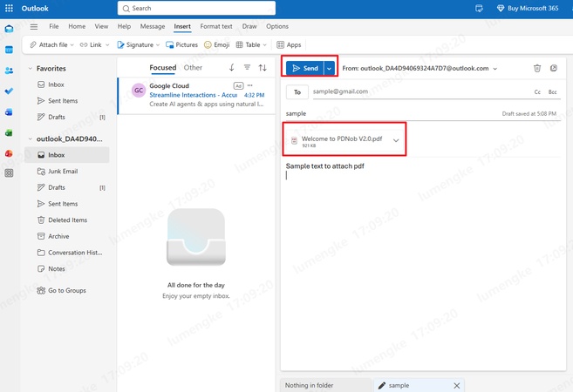
Task: Open the Emoji picker
Action: pos(216,45)
